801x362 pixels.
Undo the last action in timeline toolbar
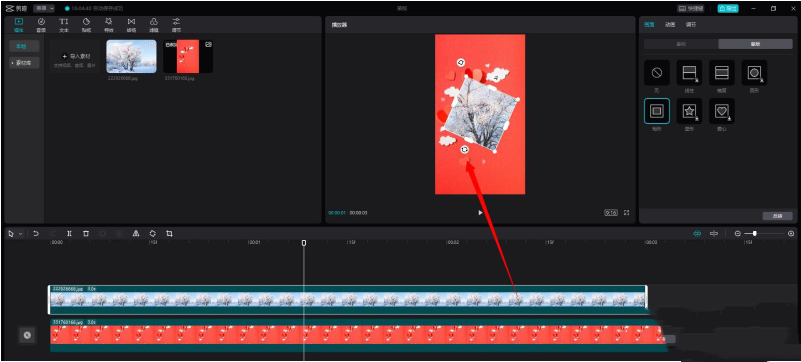[x=36, y=233]
